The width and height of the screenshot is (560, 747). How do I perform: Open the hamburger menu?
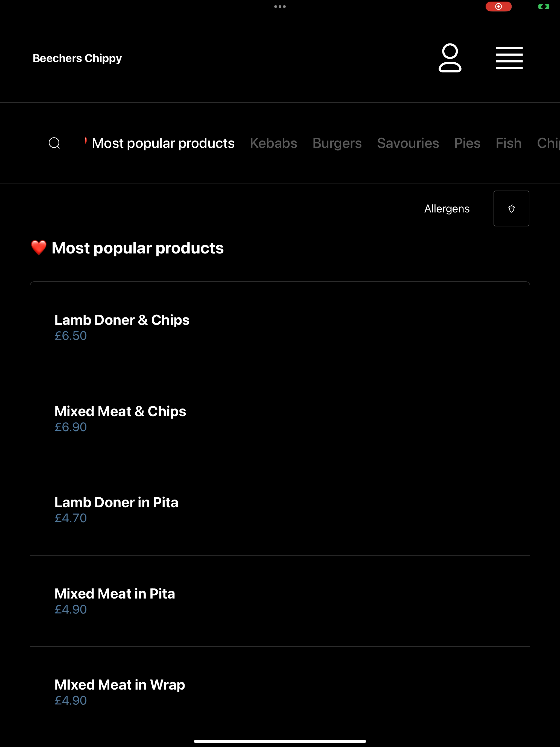click(x=509, y=58)
